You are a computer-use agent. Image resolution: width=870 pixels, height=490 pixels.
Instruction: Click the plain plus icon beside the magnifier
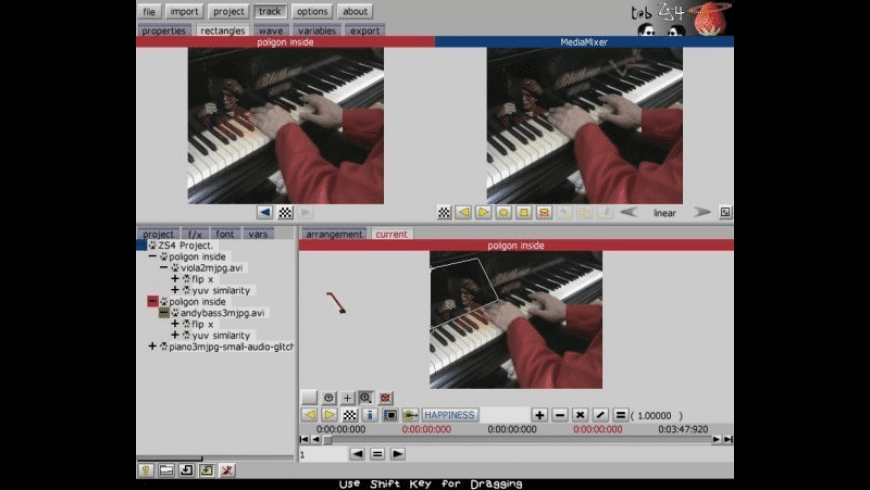pyautogui.click(x=347, y=397)
